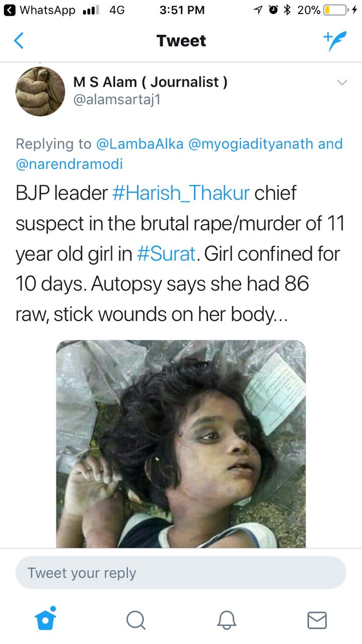This screenshot has height=644, width=362.
Task: Open the @narendramodi mention
Action: pos(69,164)
